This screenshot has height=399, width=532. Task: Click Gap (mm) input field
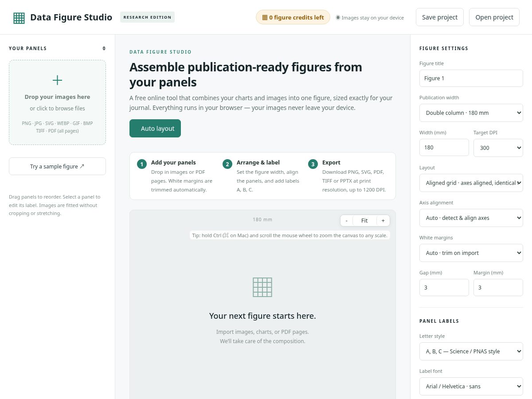444,287
